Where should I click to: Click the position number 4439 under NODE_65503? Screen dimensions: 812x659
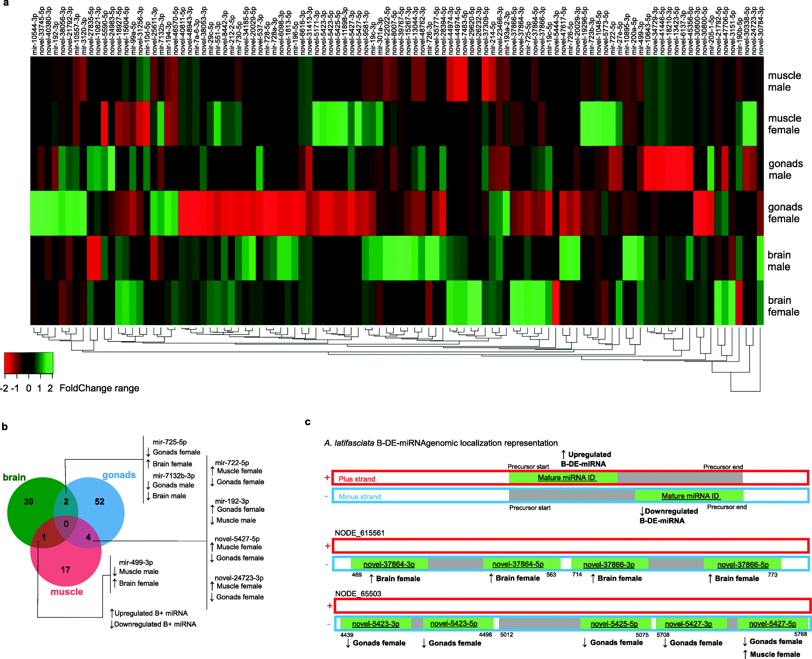coord(347,635)
